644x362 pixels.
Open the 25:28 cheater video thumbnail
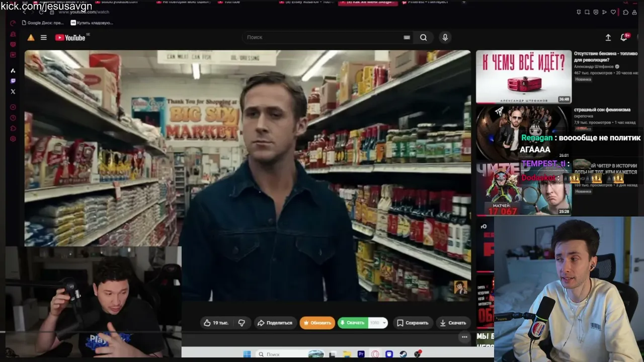point(524,189)
